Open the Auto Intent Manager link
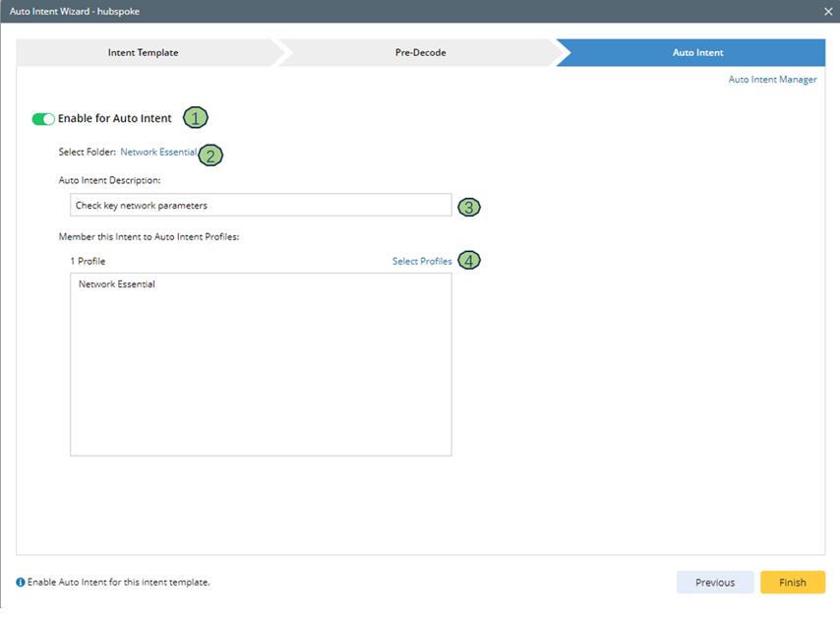This screenshot has height=620, width=840. 772,80
